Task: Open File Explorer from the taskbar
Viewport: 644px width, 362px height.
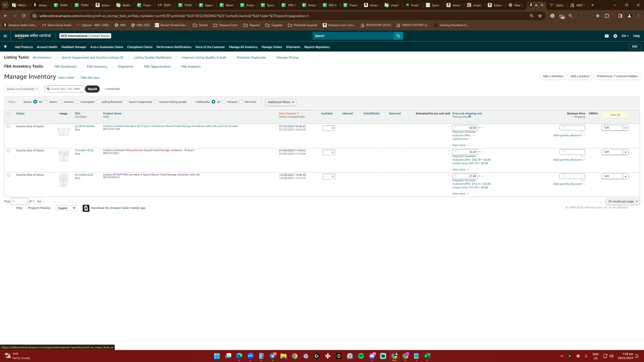Action: 284,356
